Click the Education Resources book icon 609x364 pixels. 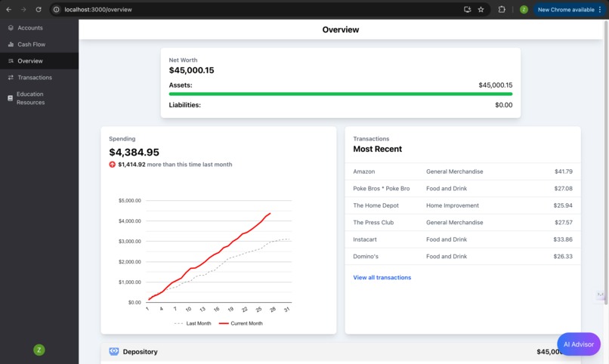10,98
